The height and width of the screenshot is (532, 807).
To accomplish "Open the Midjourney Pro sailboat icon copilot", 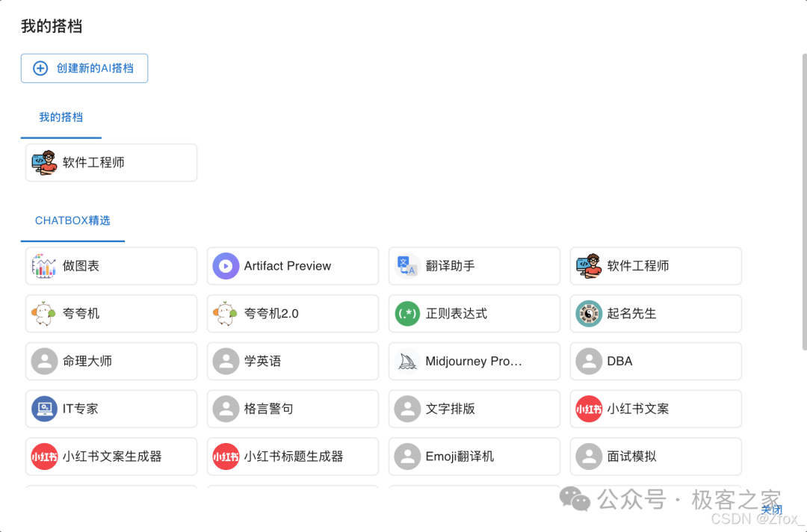I will (x=474, y=361).
